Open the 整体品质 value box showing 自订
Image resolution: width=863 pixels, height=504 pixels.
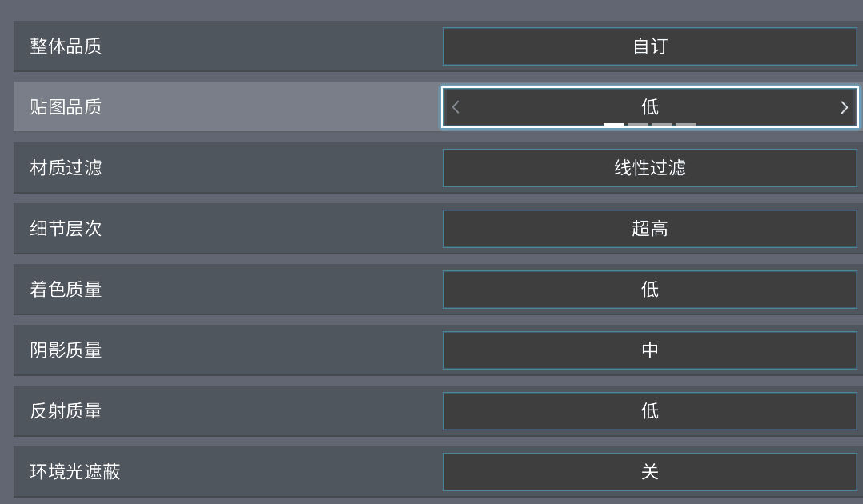pyautogui.click(x=649, y=46)
